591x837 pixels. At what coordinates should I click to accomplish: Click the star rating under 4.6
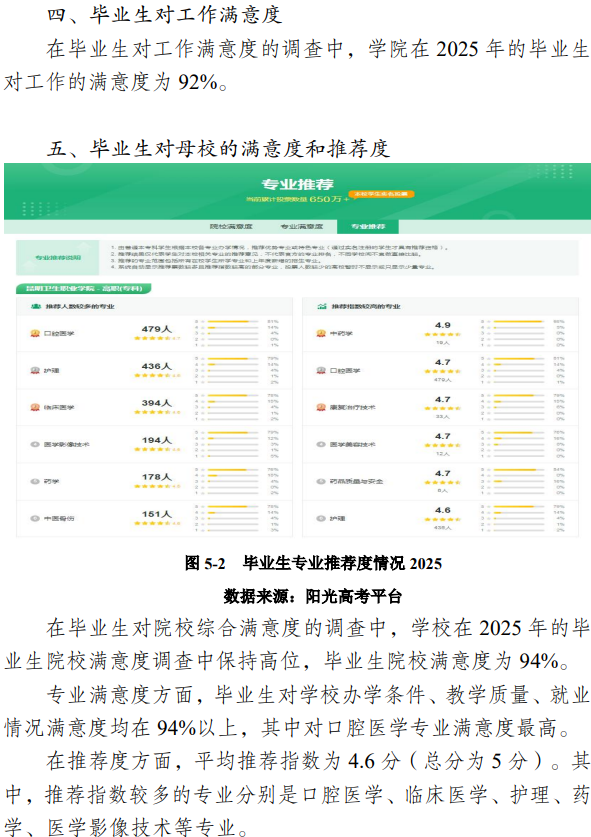click(443, 519)
